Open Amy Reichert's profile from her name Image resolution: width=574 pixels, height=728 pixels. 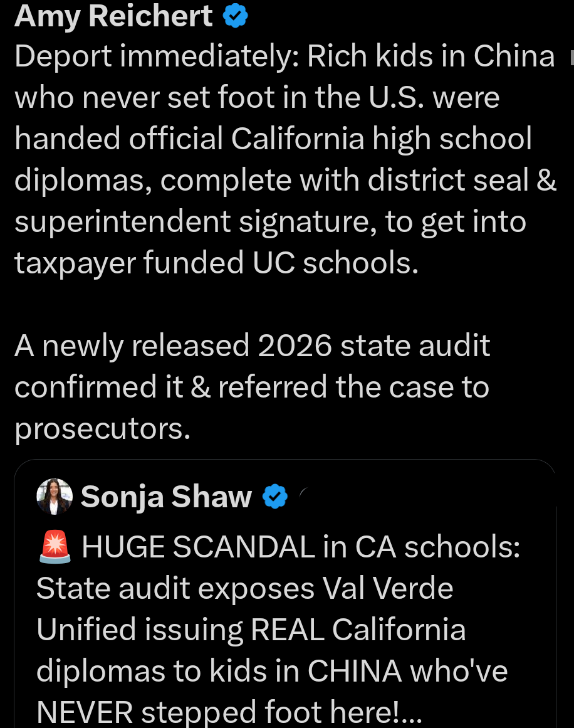pyautogui.click(x=113, y=16)
